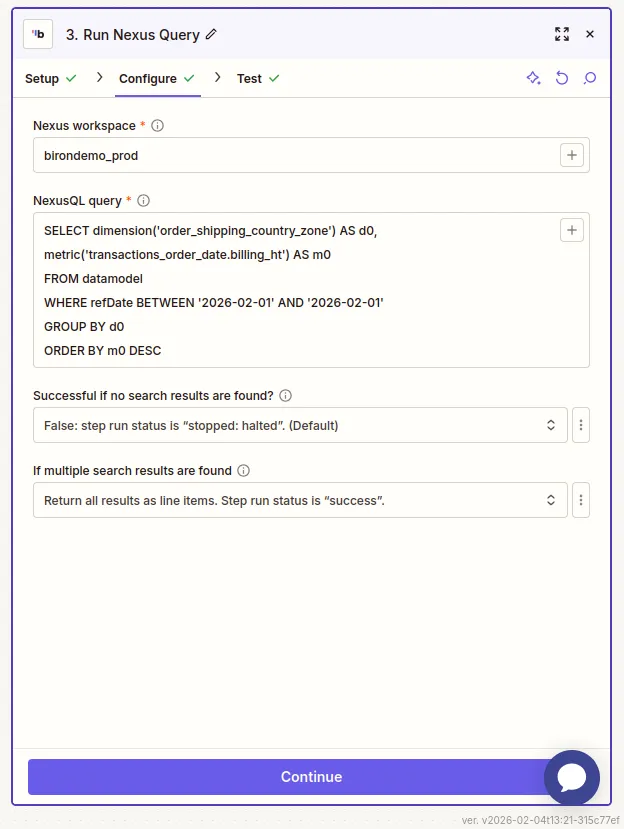
Task: Open the 'If multiple search results' dropdown
Action: pos(300,500)
